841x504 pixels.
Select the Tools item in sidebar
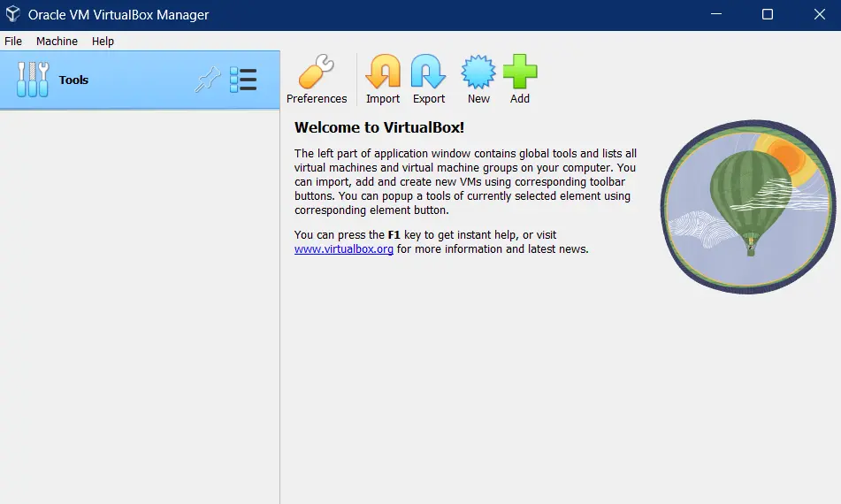coord(140,80)
